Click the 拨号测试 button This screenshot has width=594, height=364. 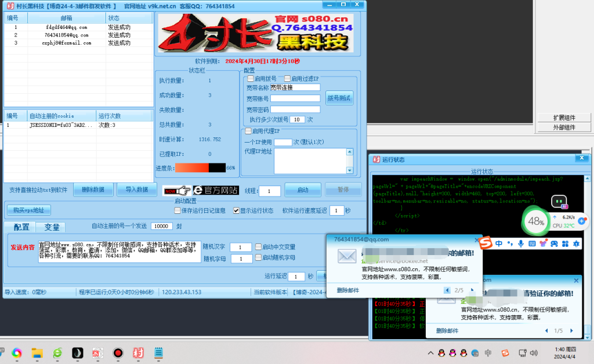tap(340, 98)
